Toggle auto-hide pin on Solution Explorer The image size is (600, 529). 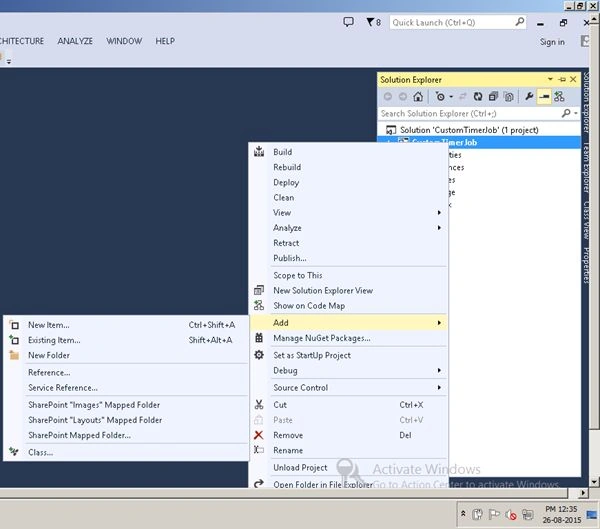click(562, 80)
